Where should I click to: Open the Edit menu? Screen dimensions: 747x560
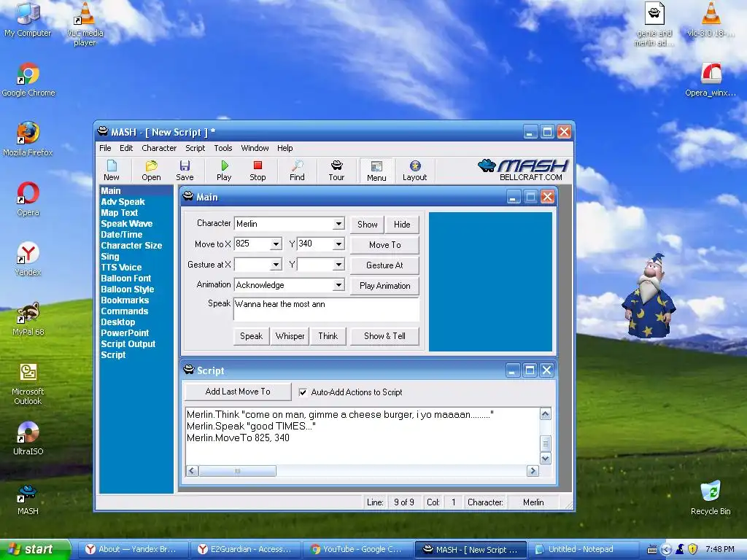[x=126, y=148]
